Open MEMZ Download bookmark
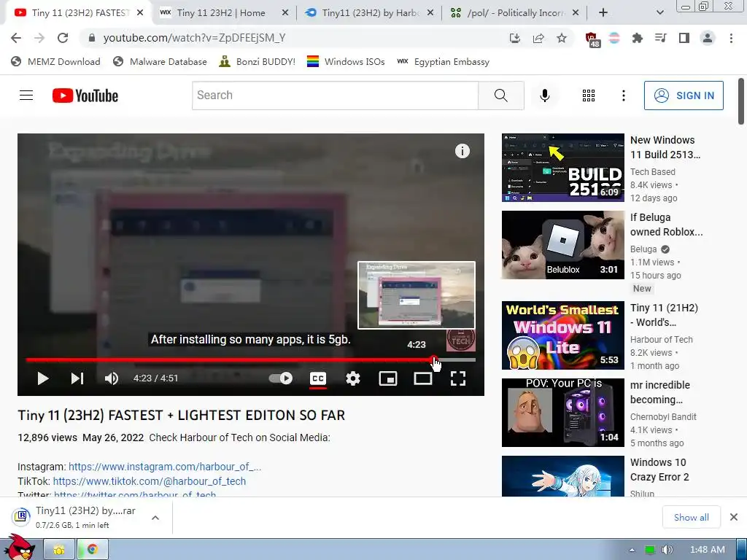This screenshot has width=747, height=560. pyautogui.click(x=55, y=62)
